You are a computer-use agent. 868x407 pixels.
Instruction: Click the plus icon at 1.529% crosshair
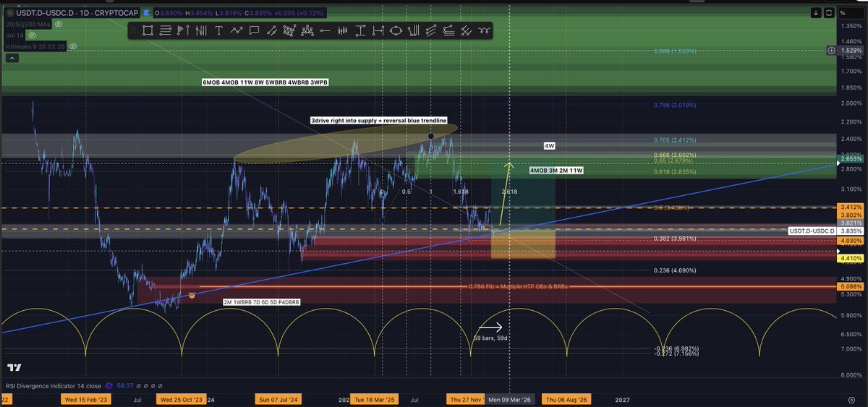[831, 50]
